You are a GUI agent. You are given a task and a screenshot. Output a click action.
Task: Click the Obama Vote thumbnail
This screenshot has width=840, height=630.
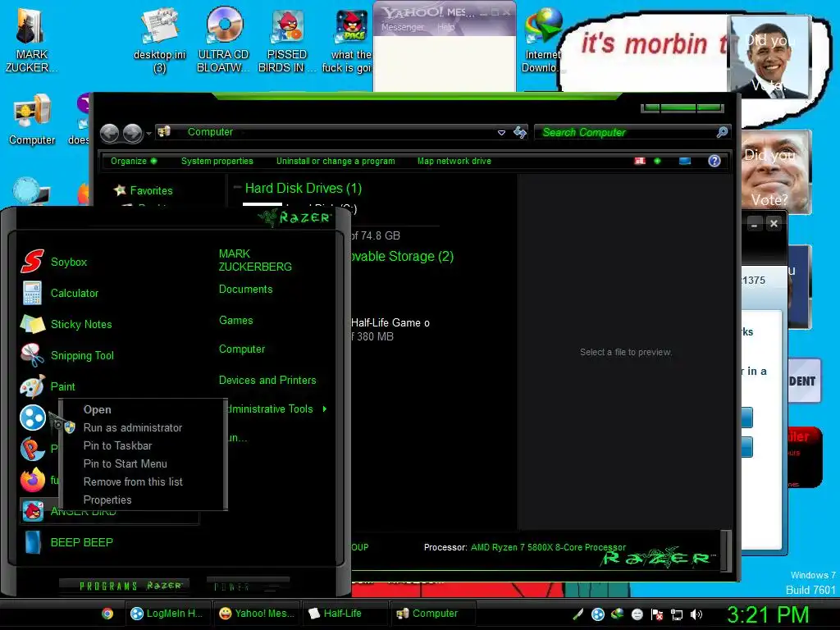769,57
